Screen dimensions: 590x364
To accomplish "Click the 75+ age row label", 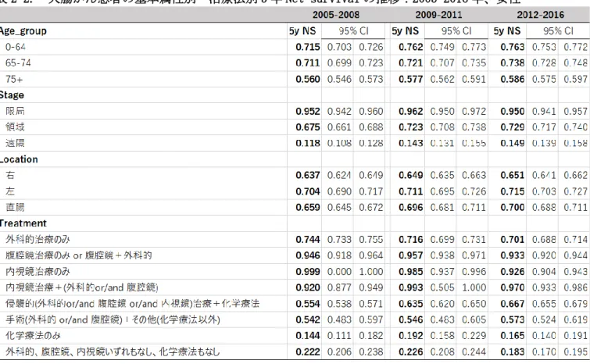I will point(14,79).
